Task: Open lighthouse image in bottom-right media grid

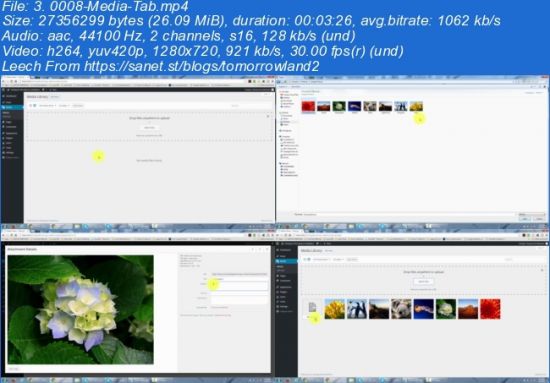Action: 379,309
